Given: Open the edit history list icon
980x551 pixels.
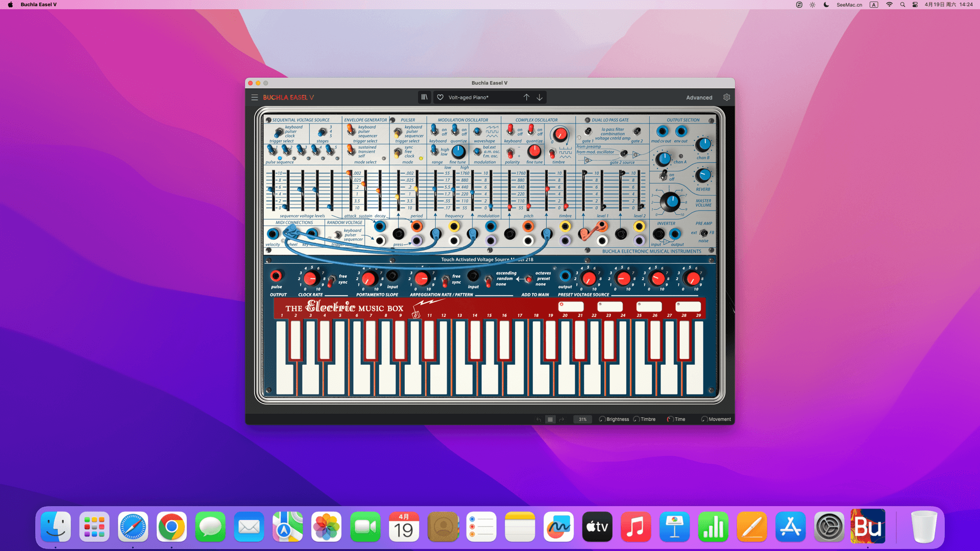Looking at the screenshot, I should tap(550, 419).
